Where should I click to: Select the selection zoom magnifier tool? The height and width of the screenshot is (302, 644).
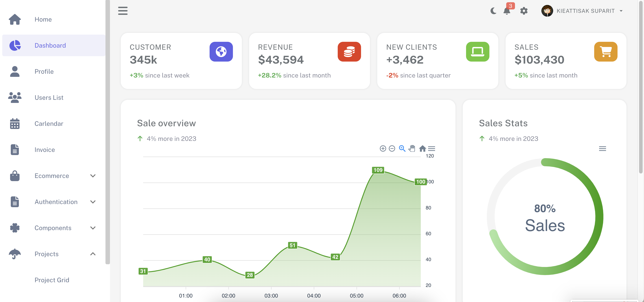[402, 149]
